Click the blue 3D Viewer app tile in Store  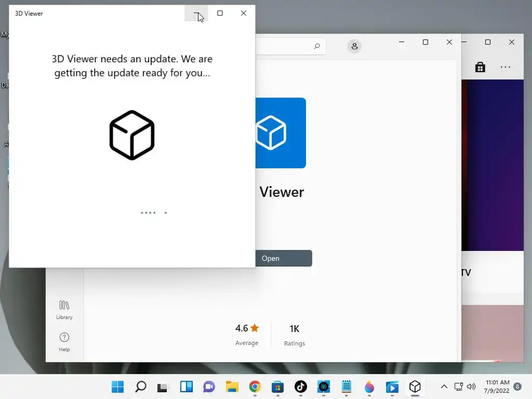click(x=281, y=132)
